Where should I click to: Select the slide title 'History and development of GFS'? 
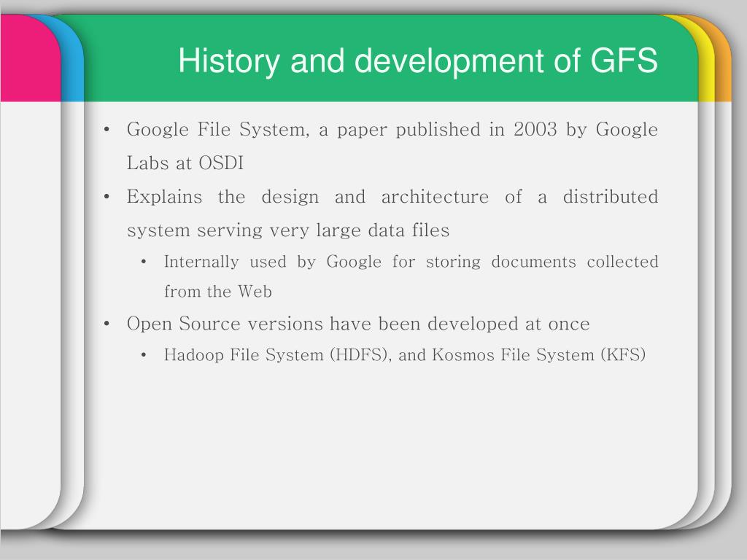point(418,61)
